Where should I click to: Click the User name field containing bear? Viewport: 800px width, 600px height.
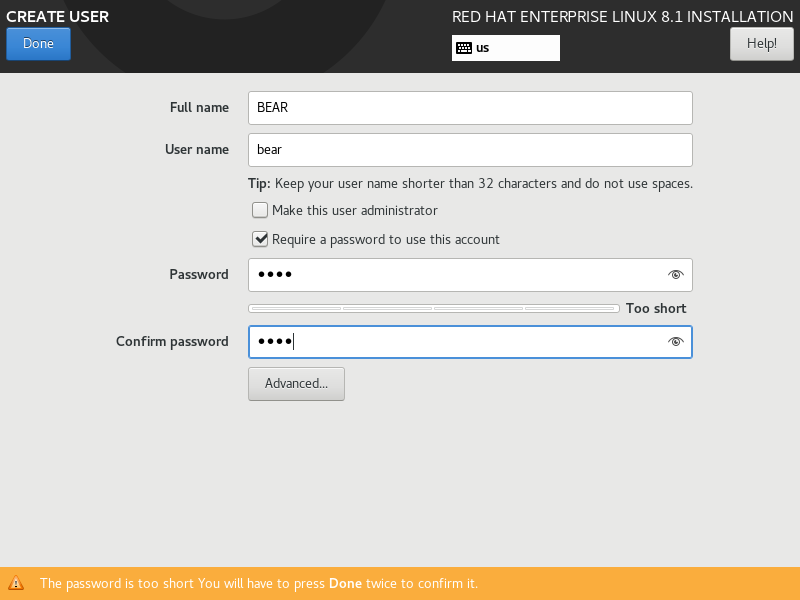(470, 150)
